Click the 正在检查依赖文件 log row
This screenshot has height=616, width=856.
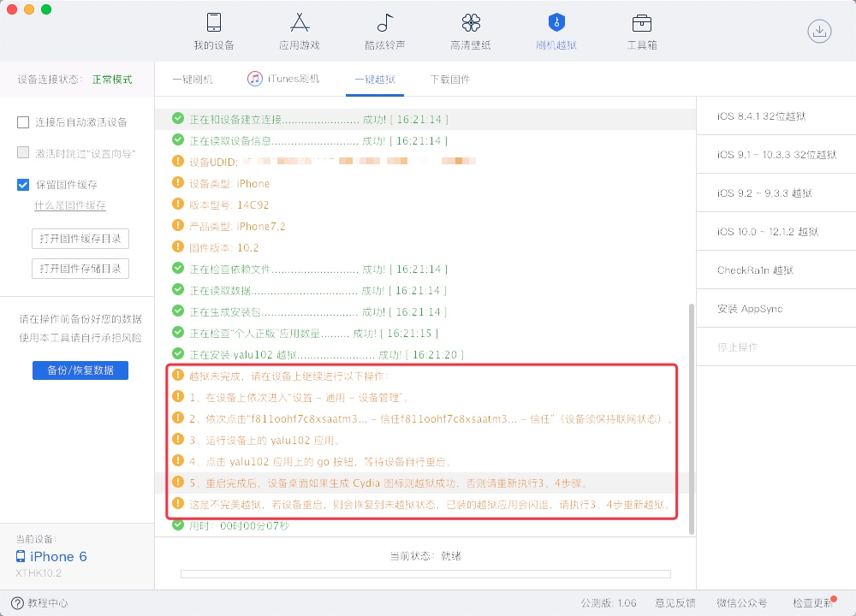425,269
